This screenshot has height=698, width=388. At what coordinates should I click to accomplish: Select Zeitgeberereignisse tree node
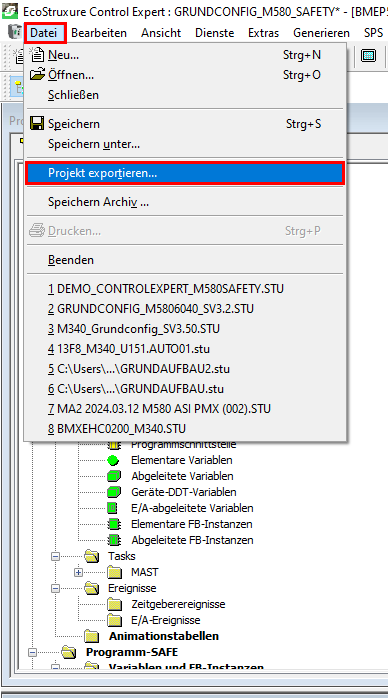click(x=178, y=604)
